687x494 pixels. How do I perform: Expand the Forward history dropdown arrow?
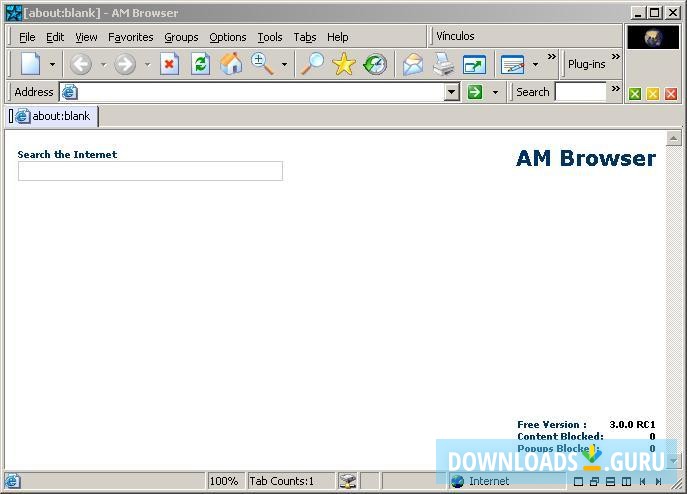pos(148,64)
